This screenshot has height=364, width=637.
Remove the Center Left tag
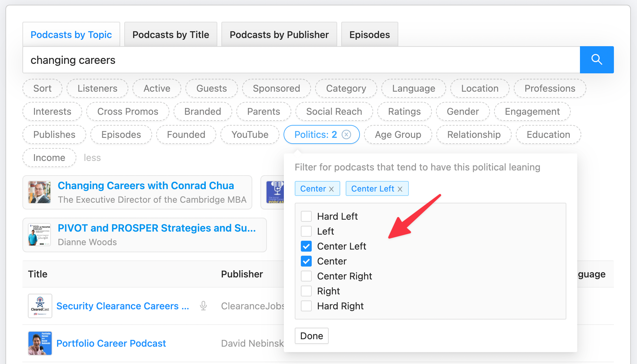(400, 189)
